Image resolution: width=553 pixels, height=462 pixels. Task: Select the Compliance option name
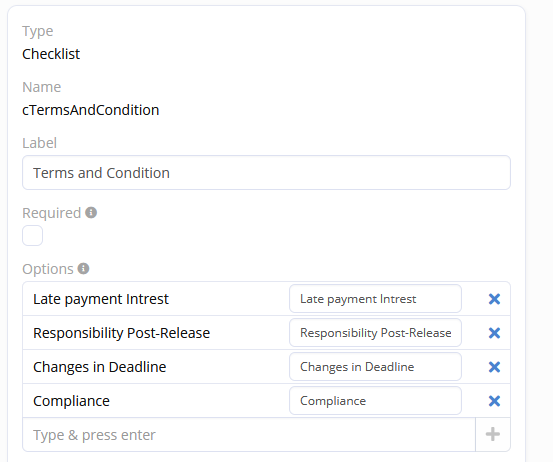72,401
